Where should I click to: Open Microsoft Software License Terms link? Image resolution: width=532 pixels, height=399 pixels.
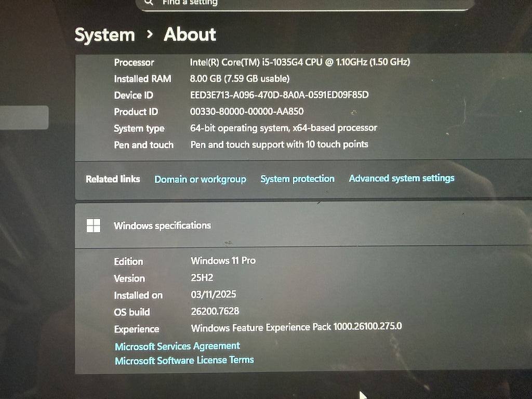(x=184, y=360)
